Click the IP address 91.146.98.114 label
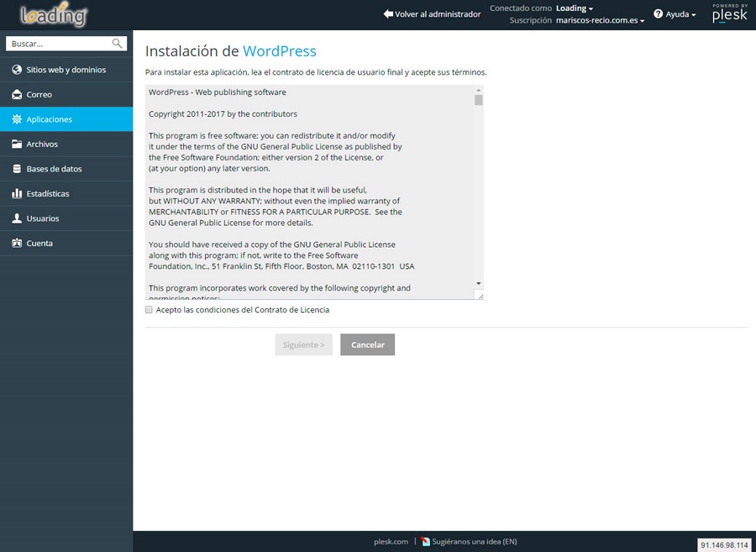Viewport: 756px width, 552px height. pos(725,544)
